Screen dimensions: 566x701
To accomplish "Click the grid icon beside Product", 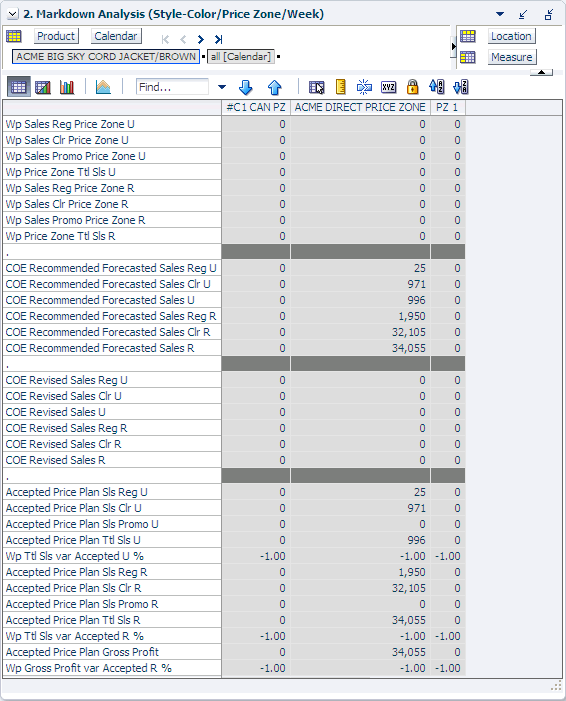I will click(x=14, y=36).
